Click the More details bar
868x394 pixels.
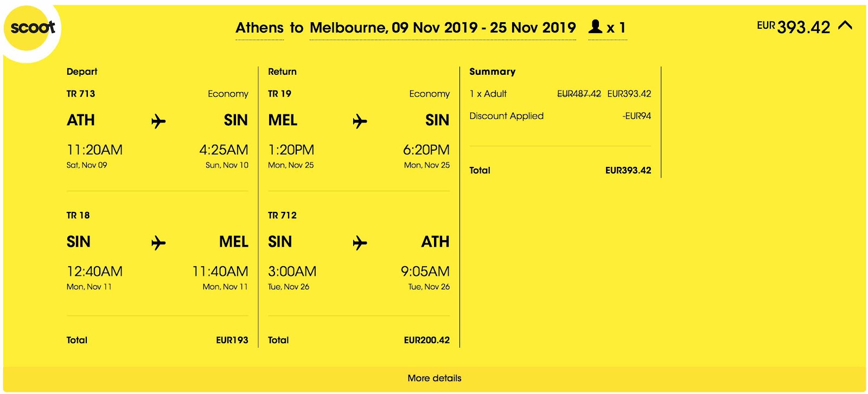(x=434, y=378)
